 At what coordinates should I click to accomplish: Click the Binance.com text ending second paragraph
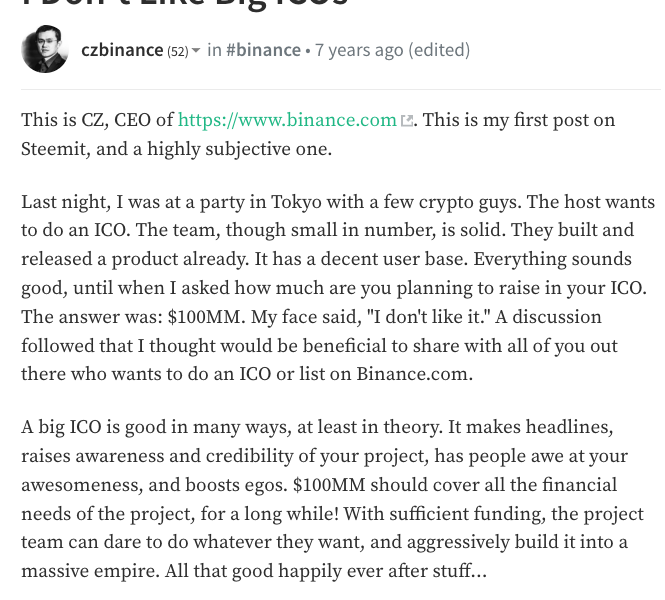pos(412,374)
